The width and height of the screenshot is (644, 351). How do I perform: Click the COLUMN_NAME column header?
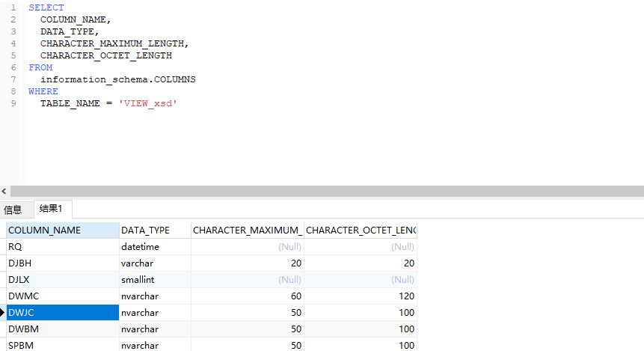(x=63, y=231)
